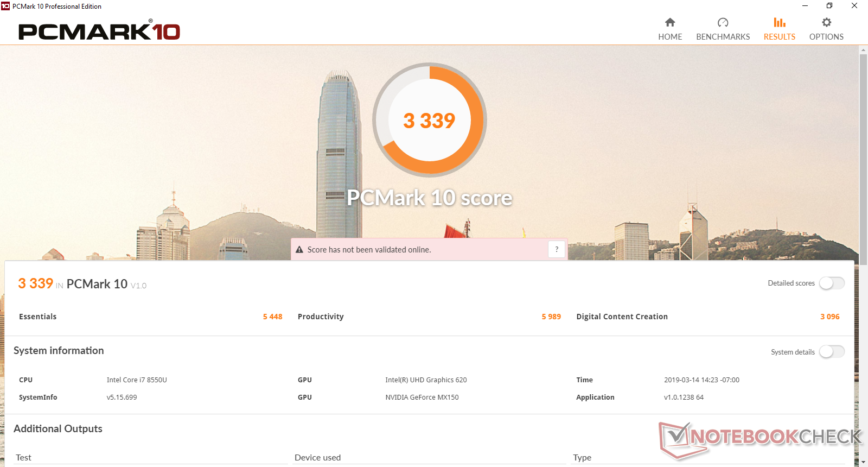Click the time value 2019-03-14 14:23 -07:00

pos(701,380)
